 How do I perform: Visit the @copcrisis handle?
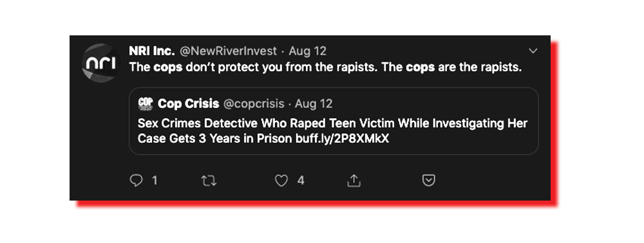[254, 104]
